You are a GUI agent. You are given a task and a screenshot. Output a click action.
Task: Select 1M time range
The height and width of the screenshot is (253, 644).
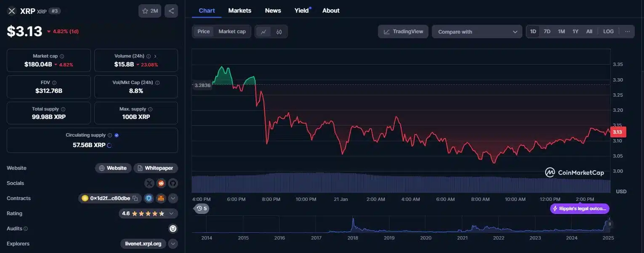pos(561,32)
